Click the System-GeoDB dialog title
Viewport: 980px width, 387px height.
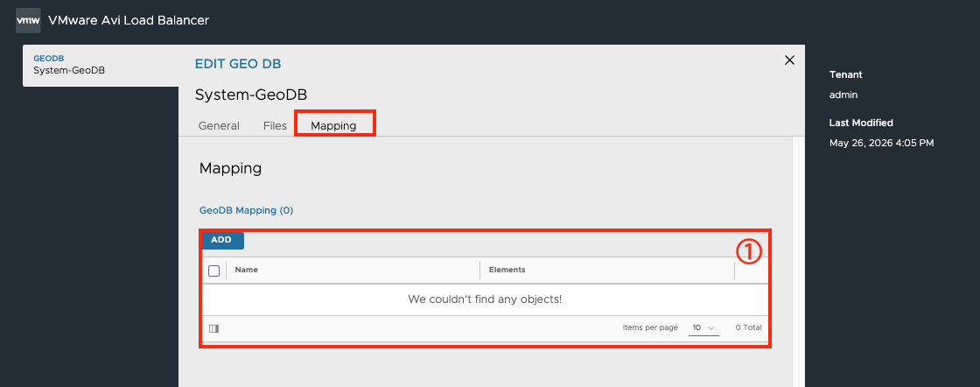[251, 95]
